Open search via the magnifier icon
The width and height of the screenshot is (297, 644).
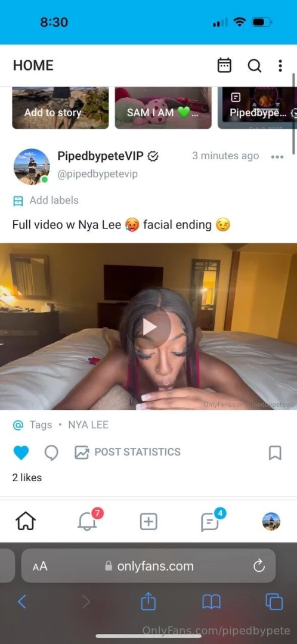[x=254, y=66]
